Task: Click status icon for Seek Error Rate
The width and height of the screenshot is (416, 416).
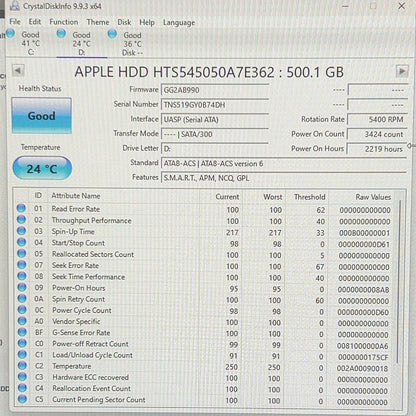Action: [x=22, y=265]
